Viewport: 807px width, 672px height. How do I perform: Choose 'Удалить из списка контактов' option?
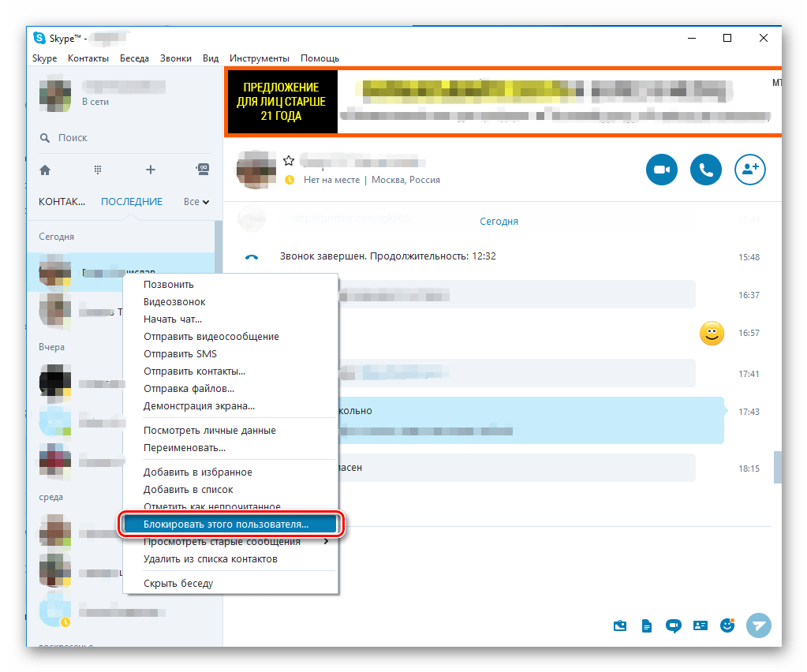(210, 559)
